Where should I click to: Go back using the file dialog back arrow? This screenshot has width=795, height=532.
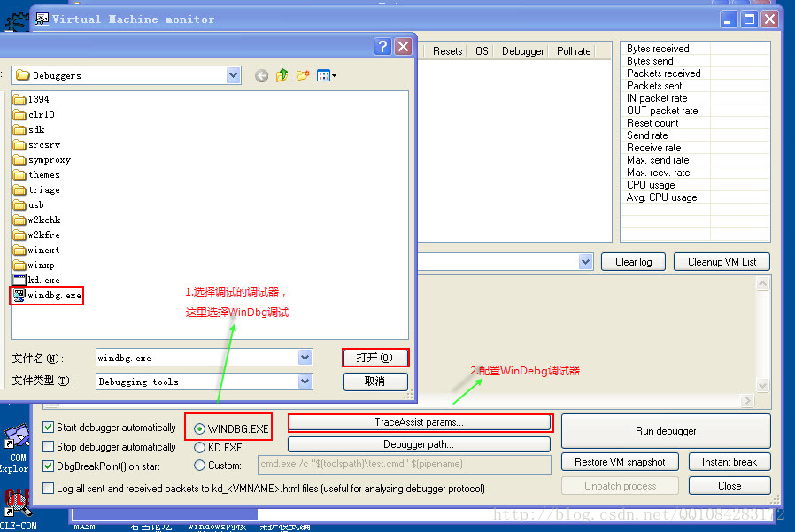261,76
